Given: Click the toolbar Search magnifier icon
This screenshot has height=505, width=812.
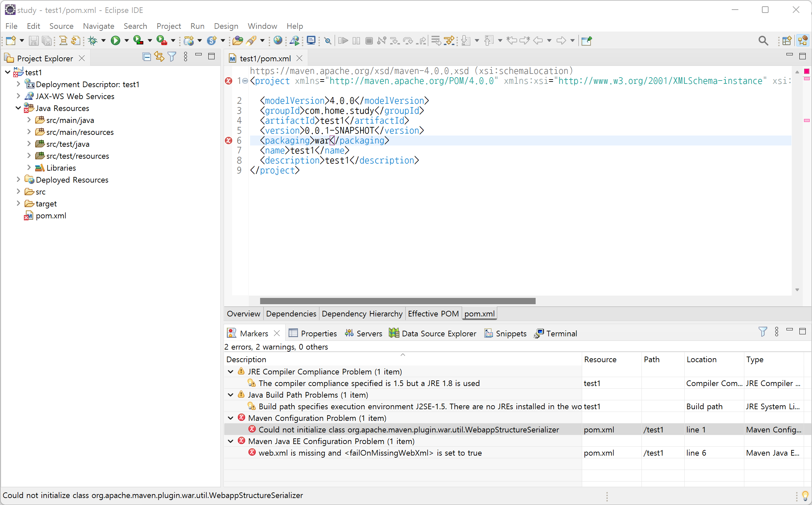Looking at the screenshot, I should tap(763, 40).
